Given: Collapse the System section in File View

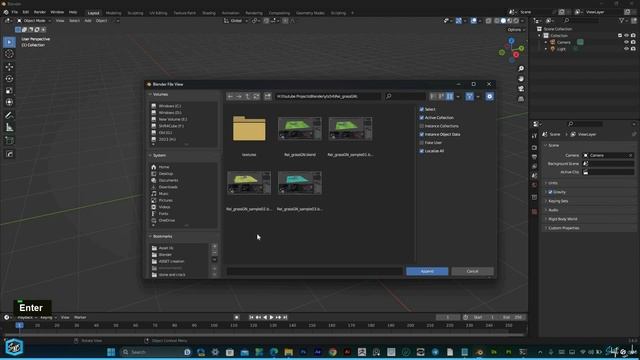Looking at the screenshot, I should click(x=150, y=156).
